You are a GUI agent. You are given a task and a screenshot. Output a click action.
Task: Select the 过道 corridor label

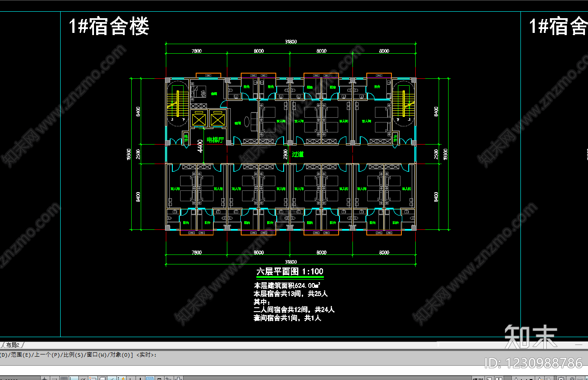[x=297, y=154]
